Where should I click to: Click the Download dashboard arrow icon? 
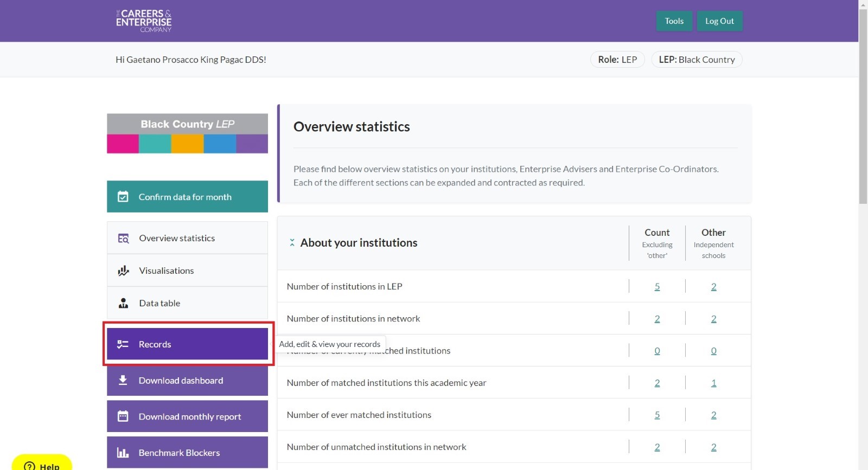click(x=123, y=380)
